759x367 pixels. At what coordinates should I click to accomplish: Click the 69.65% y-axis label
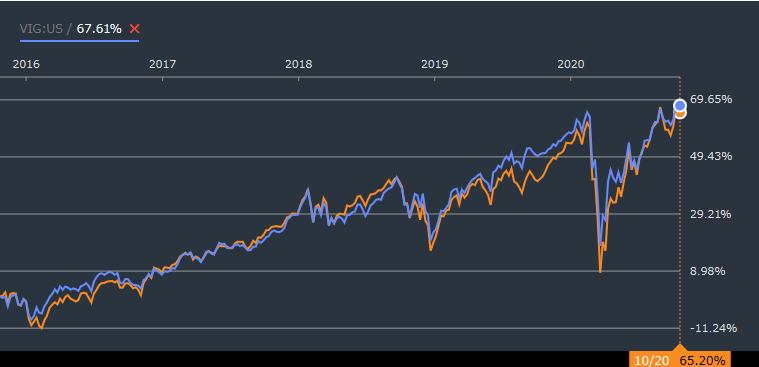point(711,99)
